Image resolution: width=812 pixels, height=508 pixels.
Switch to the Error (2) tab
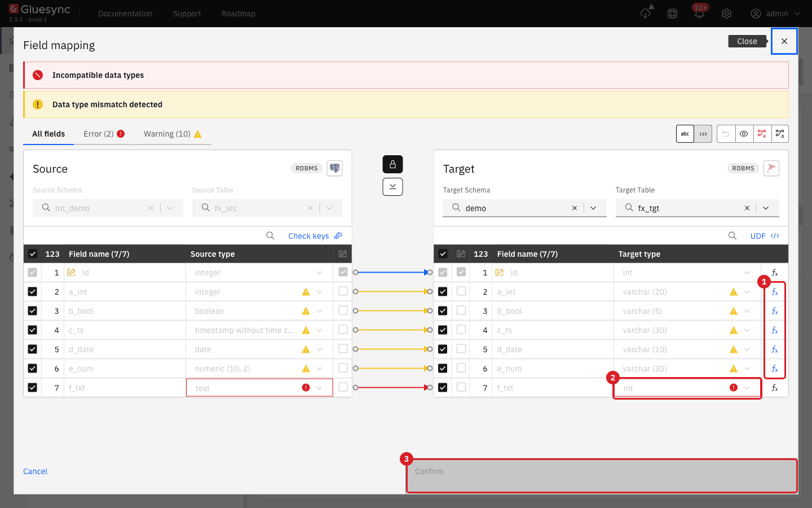pyautogui.click(x=104, y=134)
